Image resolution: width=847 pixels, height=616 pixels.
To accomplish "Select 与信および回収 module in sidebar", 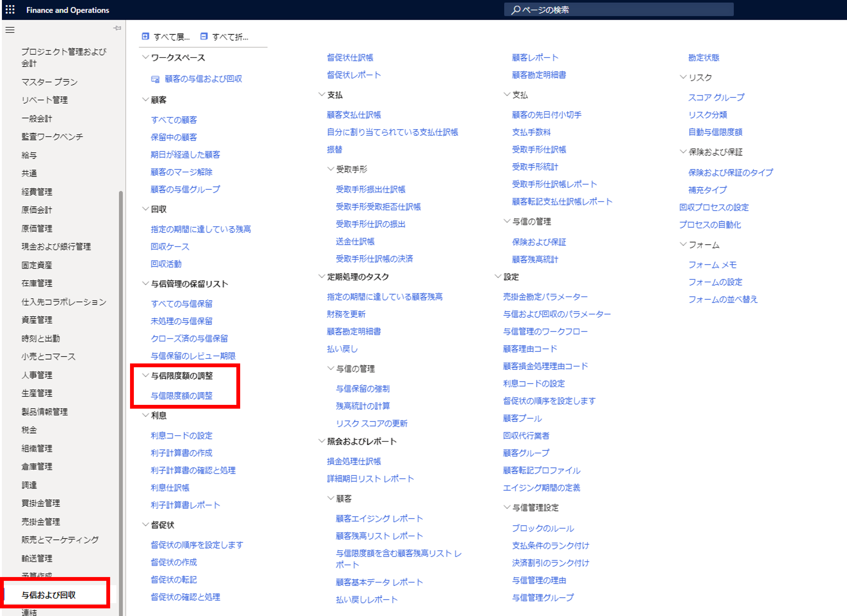I will coord(49,595).
